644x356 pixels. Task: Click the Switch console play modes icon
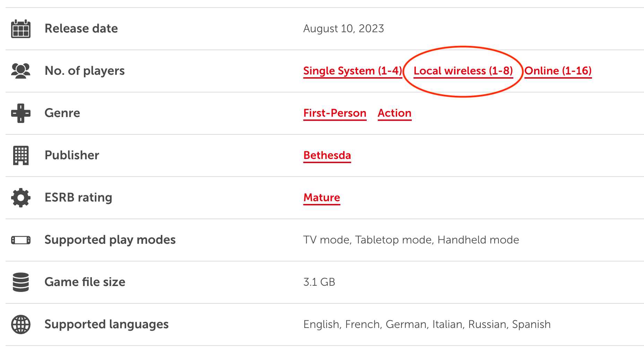click(21, 240)
